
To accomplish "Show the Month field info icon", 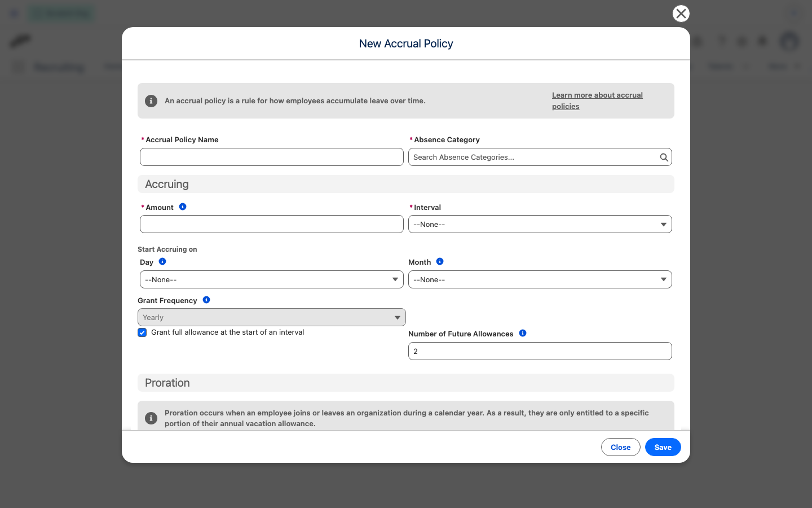I will [x=440, y=261].
